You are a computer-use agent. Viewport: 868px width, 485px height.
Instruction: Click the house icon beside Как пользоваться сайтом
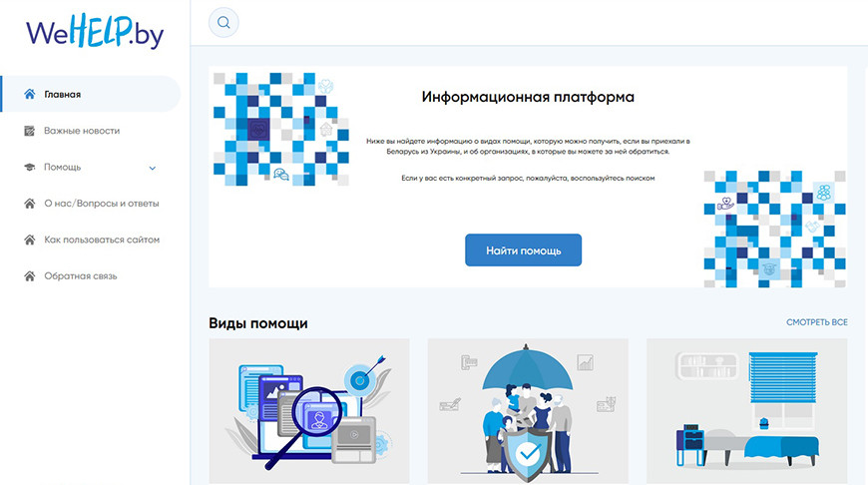coord(30,240)
